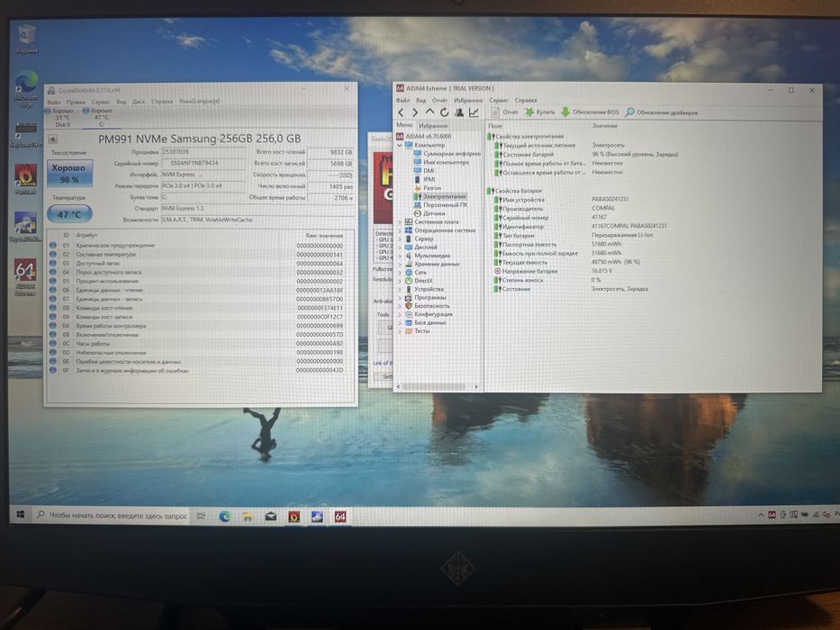Click the Прошивка field

point(203,152)
